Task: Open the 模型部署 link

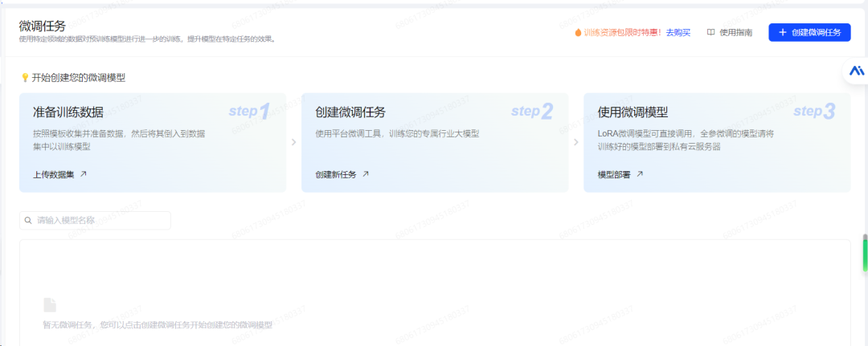Action: 614,175
